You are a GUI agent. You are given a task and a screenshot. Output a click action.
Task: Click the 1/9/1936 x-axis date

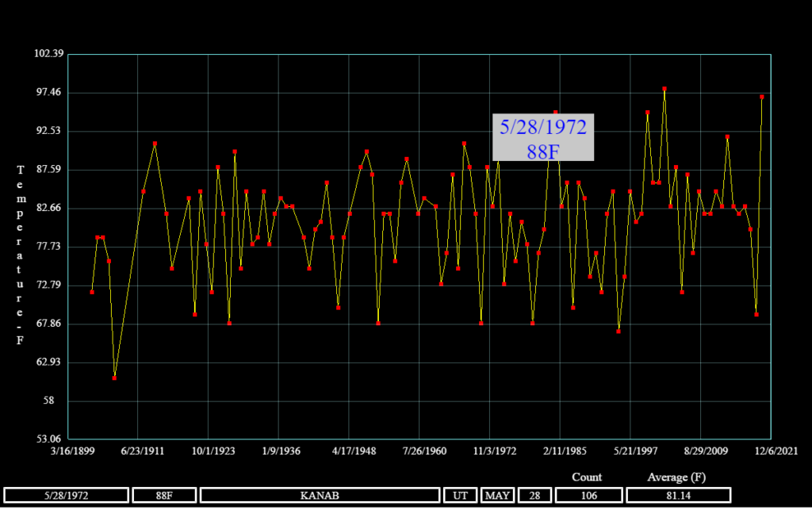[282, 451]
